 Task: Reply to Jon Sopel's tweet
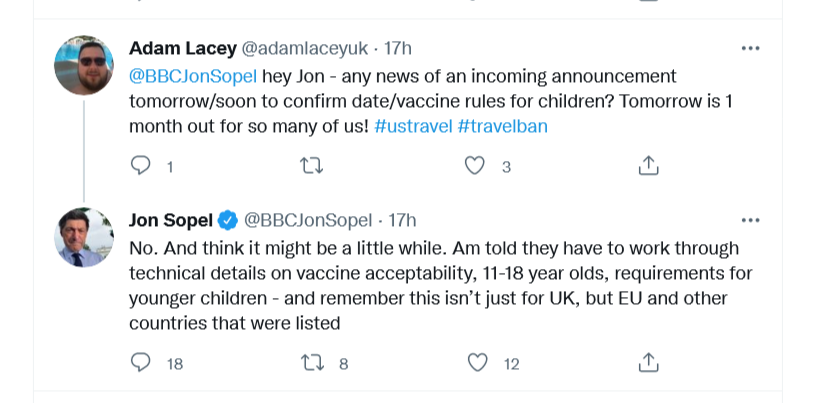pyautogui.click(x=141, y=363)
